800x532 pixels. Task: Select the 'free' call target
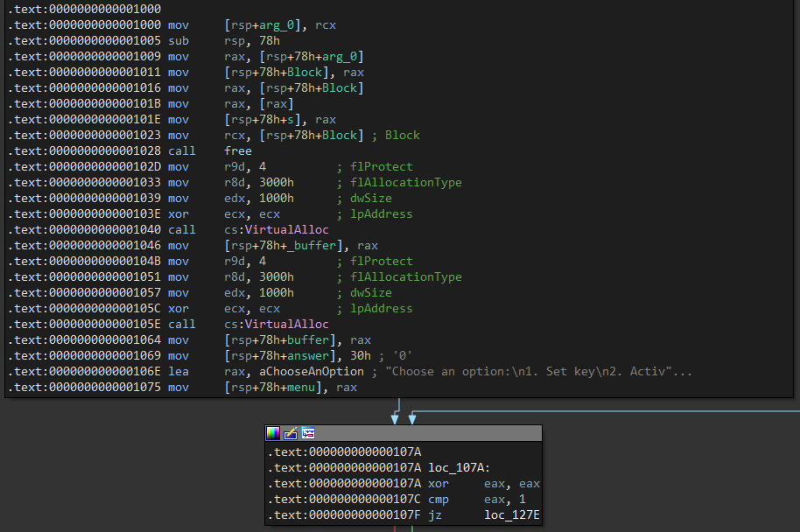[x=238, y=151]
